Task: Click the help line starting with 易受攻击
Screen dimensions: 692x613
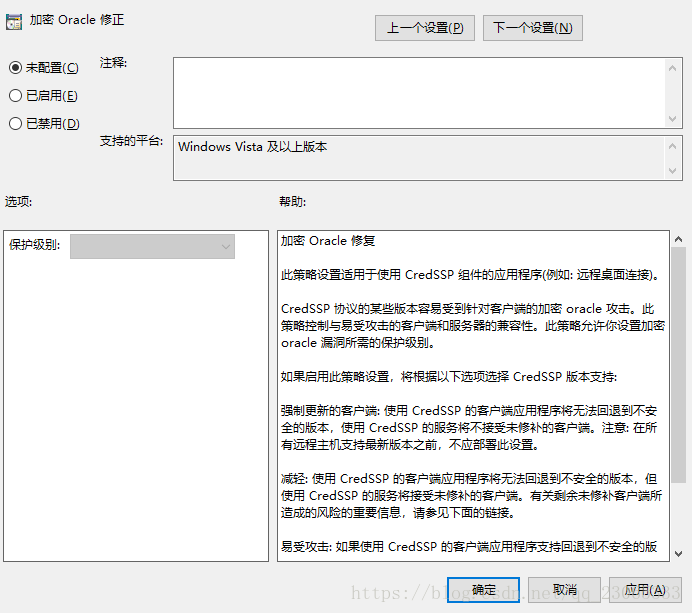Action: click(469, 547)
